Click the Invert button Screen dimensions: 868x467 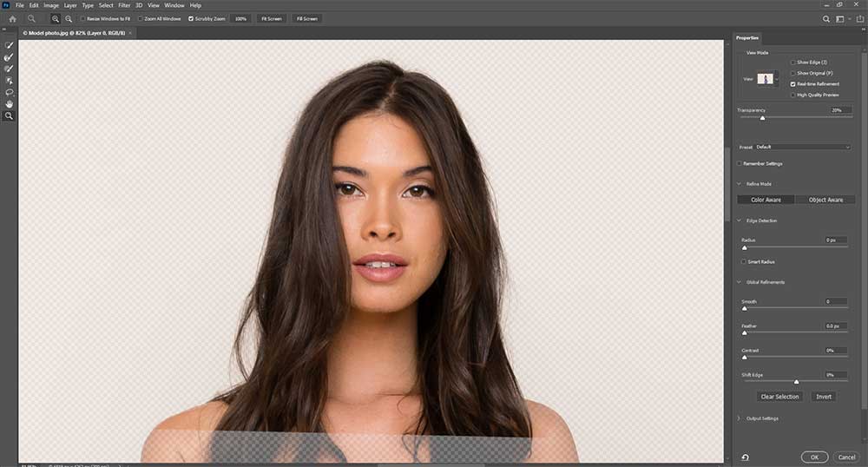click(x=824, y=397)
